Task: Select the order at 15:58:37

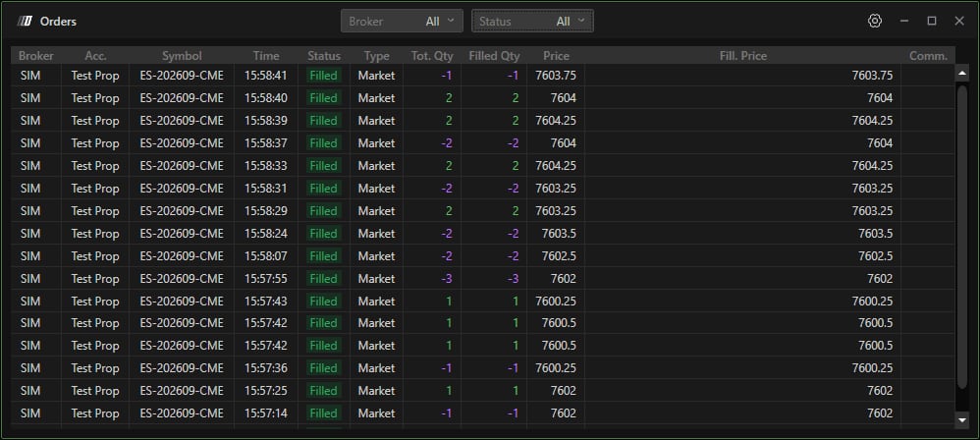Action: pyautogui.click(x=482, y=143)
